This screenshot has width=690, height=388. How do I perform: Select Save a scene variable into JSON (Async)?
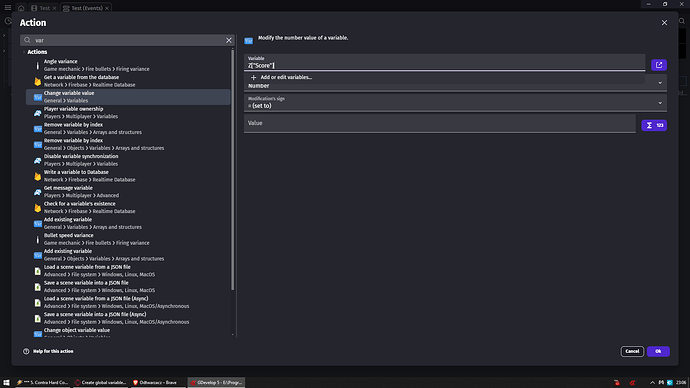click(x=128, y=318)
